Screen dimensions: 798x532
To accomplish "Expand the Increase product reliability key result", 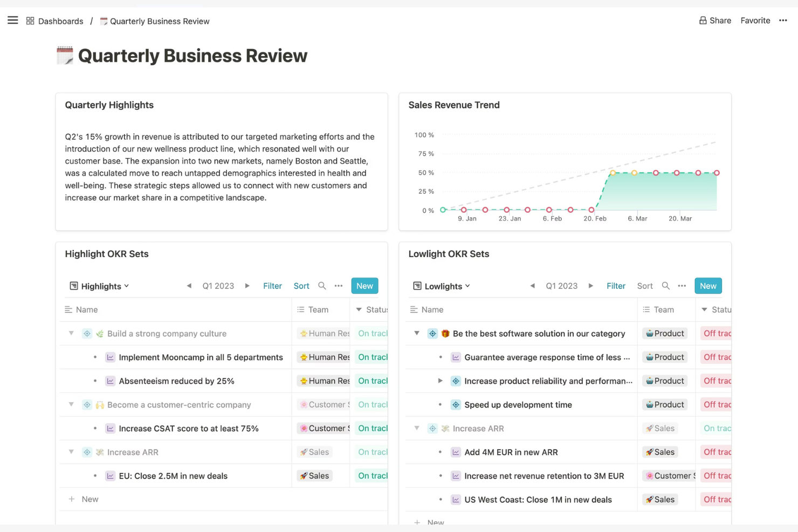I will tap(440, 381).
